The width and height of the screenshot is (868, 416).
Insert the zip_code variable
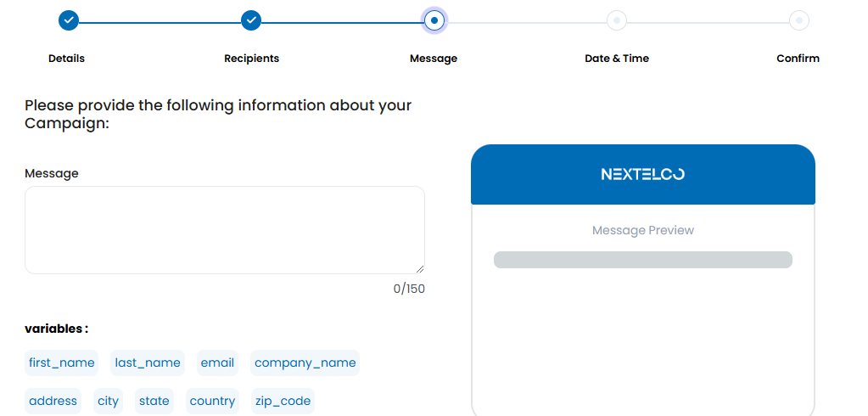click(283, 401)
